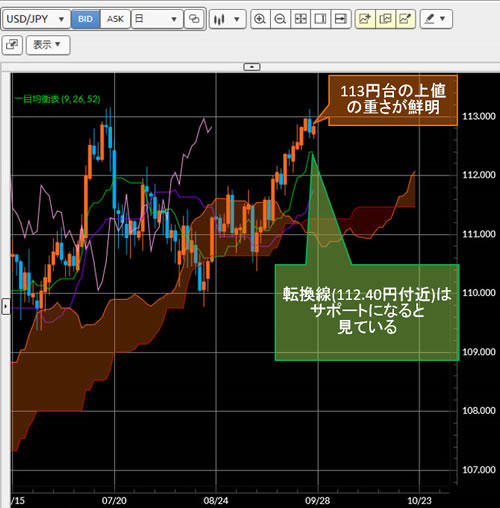Switch to ASK price display

tap(115, 19)
